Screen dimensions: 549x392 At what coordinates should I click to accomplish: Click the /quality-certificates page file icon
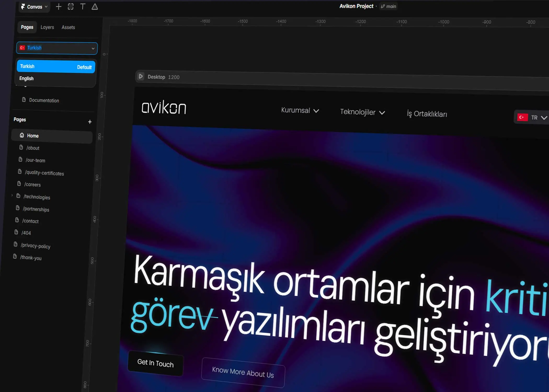tap(20, 172)
